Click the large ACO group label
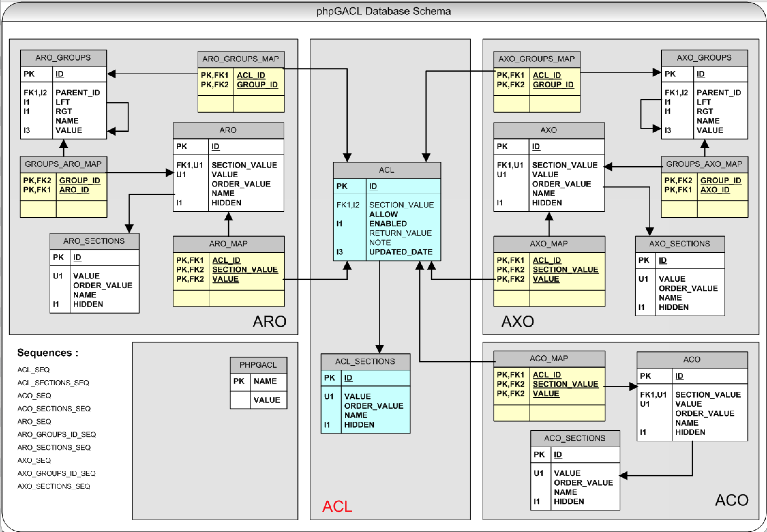Screen dimensions: 767x532 pyautogui.click(x=731, y=500)
